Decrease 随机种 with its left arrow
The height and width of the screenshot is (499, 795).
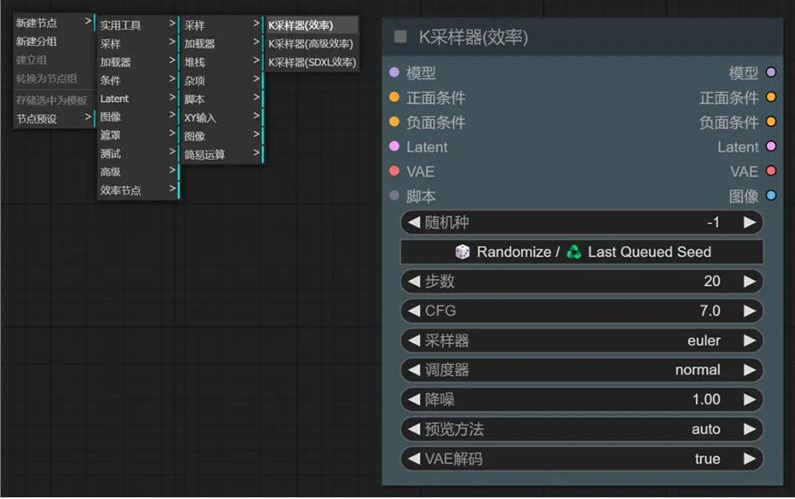(x=414, y=223)
